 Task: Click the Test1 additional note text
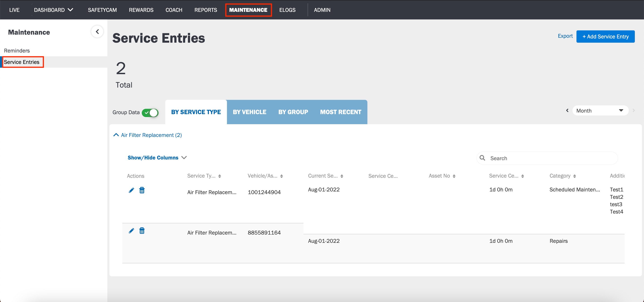[616, 189]
